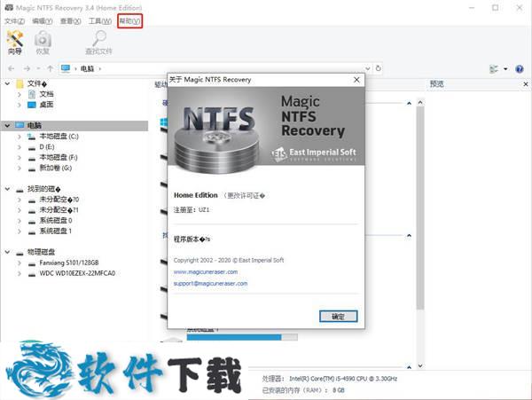Open the view options dropdown arrow
This screenshot has width=532, height=400.
pyautogui.click(x=505, y=69)
